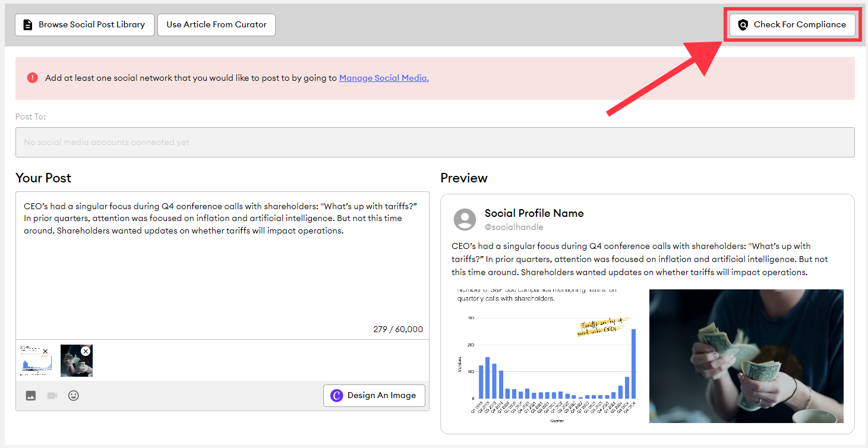Open the preview money photo
This screenshot has height=448, width=868.
coord(746,356)
